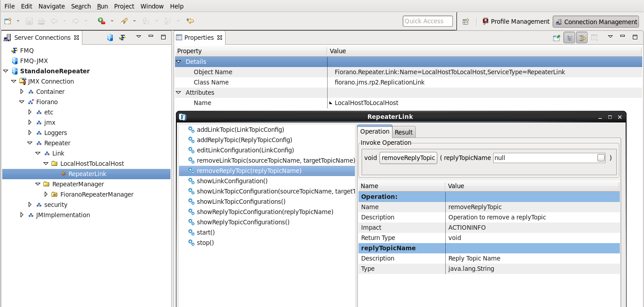644x307 pixels.
Task: Click the removeReplyTopic invoke button
Action: (x=408, y=158)
